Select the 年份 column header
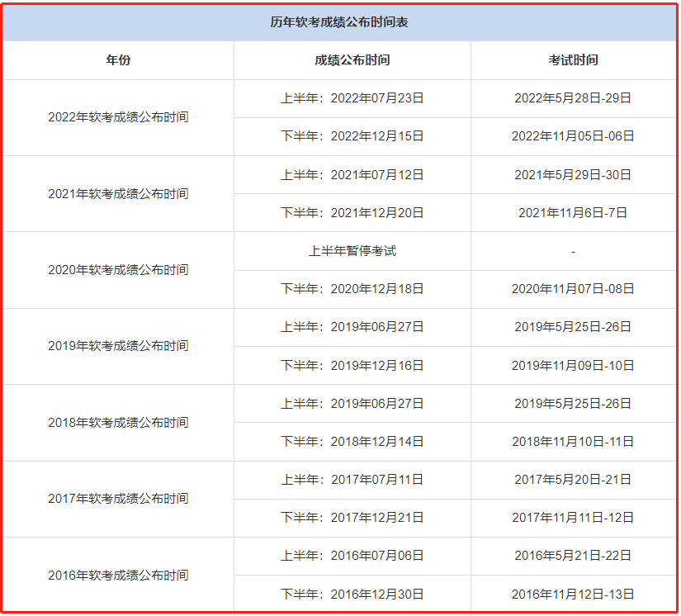The width and height of the screenshot is (681, 616). 121,59
